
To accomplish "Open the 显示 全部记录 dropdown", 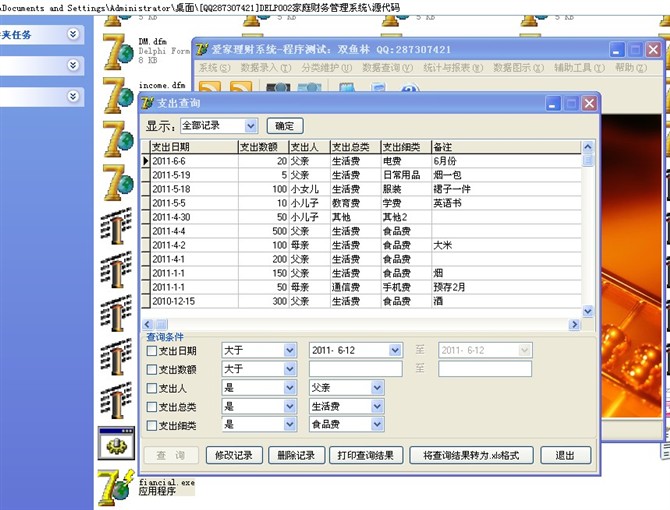I will 251,126.
